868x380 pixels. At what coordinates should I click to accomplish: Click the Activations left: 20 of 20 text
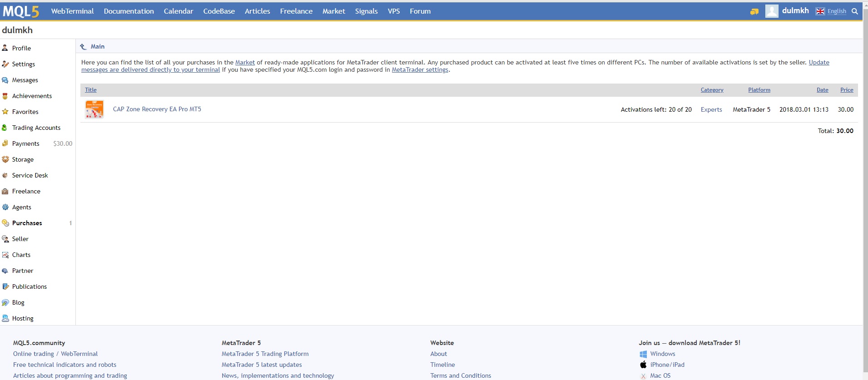[656, 109]
